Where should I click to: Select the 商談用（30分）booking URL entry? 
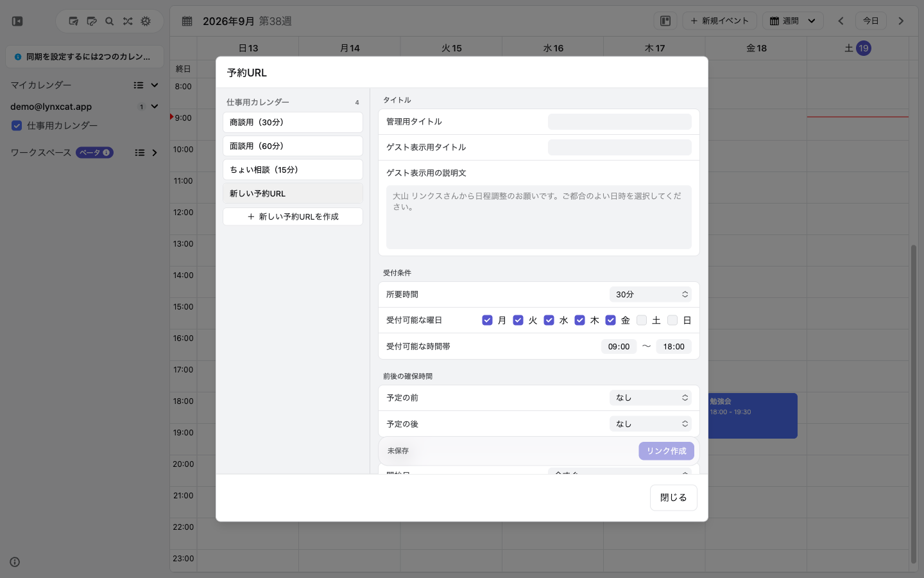tap(293, 122)
